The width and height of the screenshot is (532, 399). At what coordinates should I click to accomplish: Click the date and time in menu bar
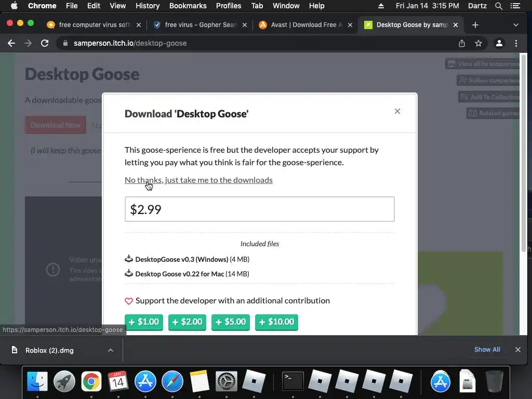pos(427,6)
